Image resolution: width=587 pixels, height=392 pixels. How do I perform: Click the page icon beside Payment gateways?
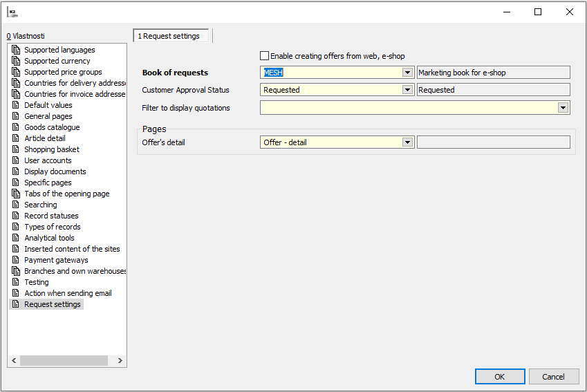pyautogui.click(x=16, y=260)
